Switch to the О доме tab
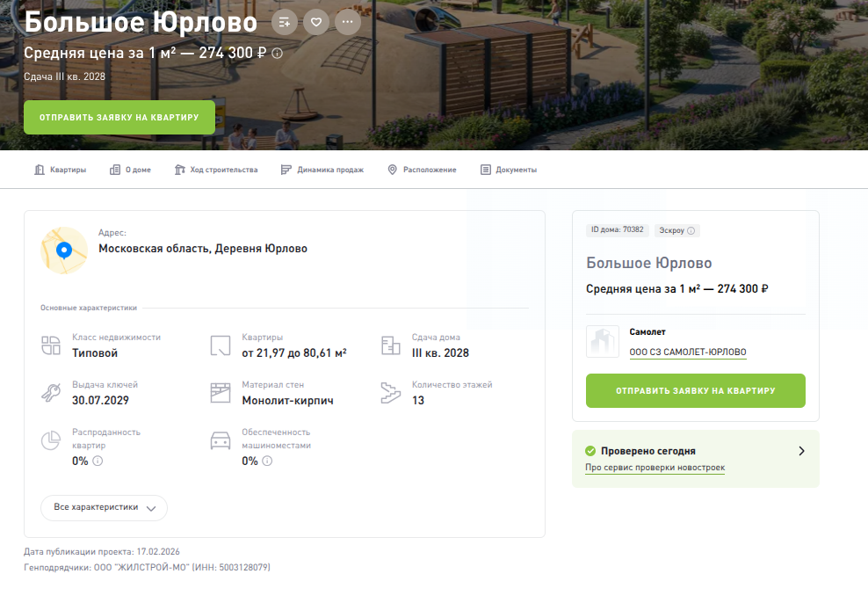The height and width of the screenshot is (603, 868). [x=130, y=170]
